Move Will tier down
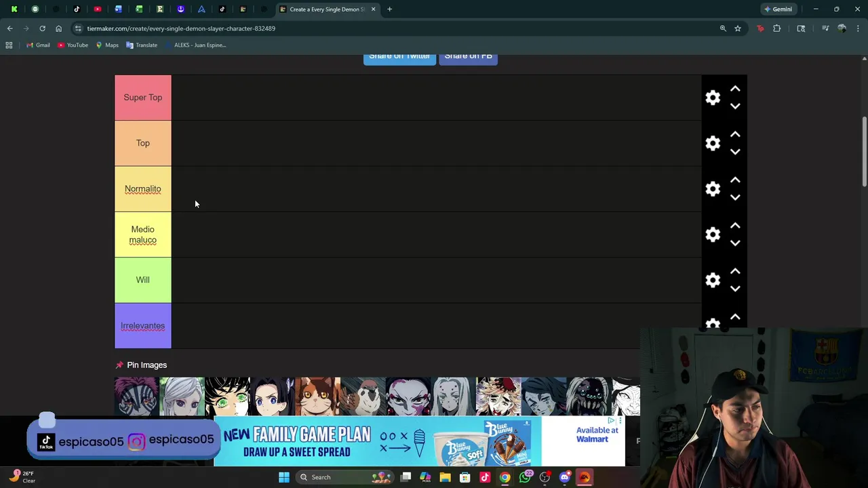This screenshot has height=488, width=868. (735, 289)
